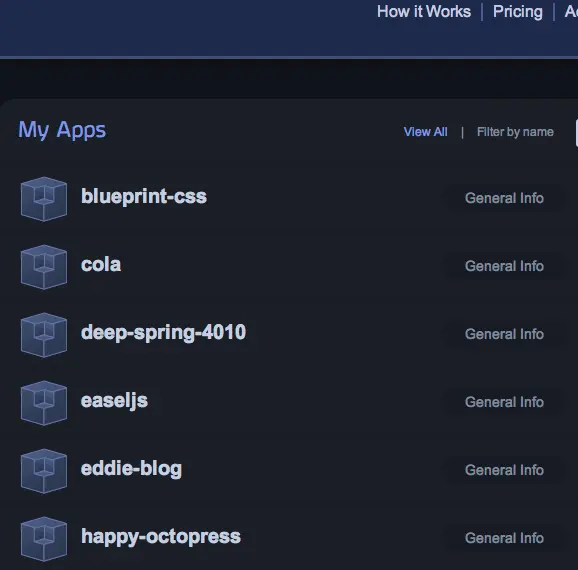Click the View All link
The width and height of the screenshot is (578, 570).
click(x=425, y=132)
